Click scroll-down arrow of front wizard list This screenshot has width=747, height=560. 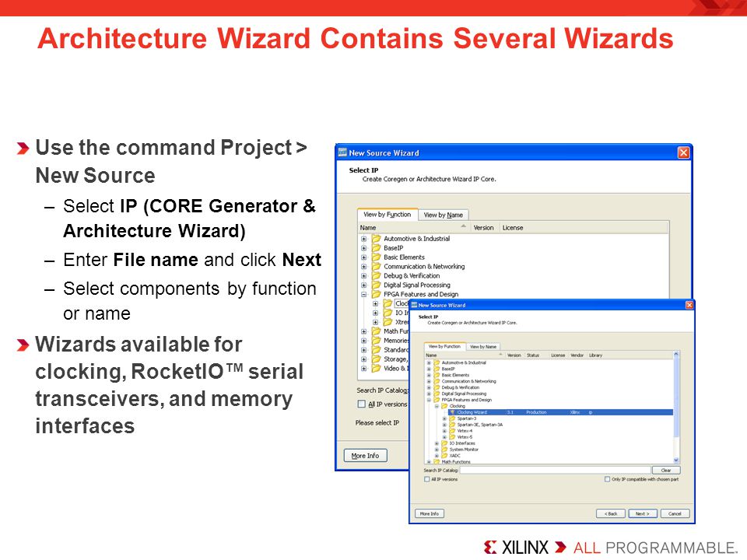coord(676,460)
